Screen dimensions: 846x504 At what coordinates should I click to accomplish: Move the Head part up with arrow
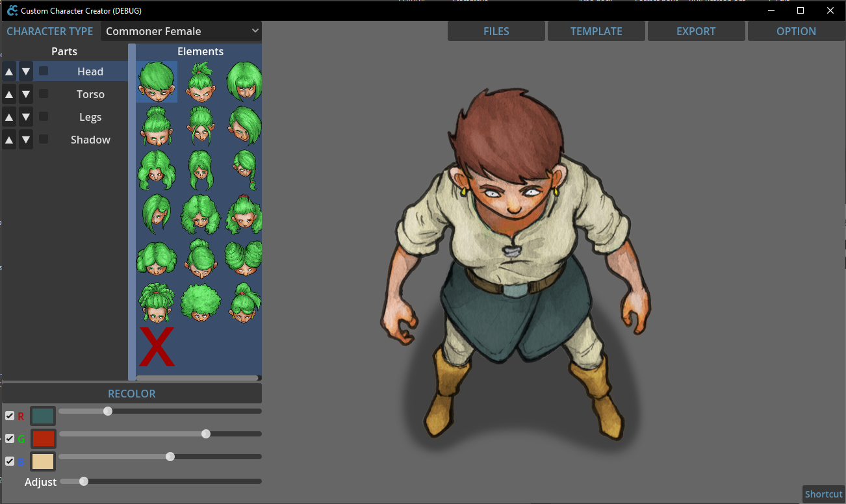tap(9, 71)
